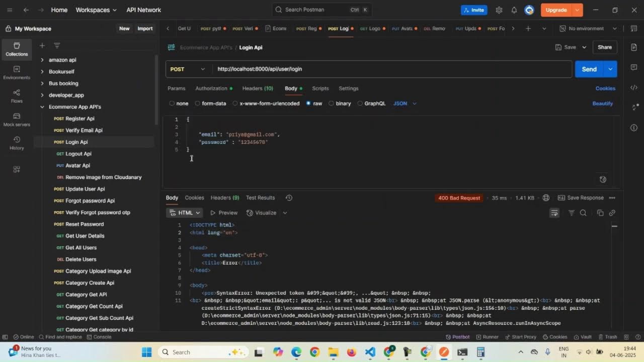Select the raw body type

click(x=314, y=104)
